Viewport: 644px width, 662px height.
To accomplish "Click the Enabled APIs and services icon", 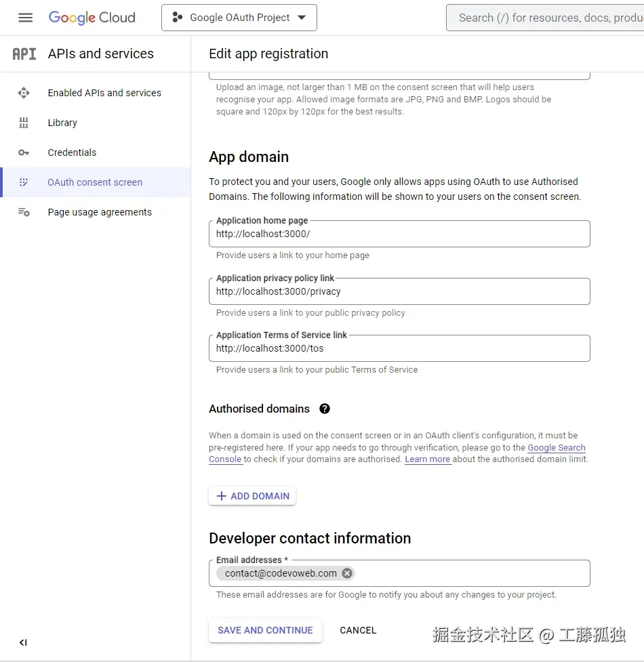I will pyautogui.click(x=24, y=93).
